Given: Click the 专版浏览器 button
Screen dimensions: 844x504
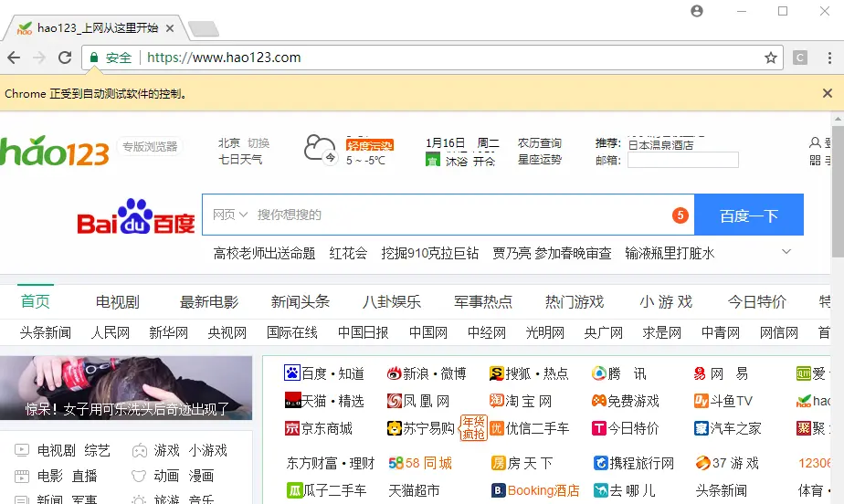Looking at the screenshot, I should click(x=150, y=146).
